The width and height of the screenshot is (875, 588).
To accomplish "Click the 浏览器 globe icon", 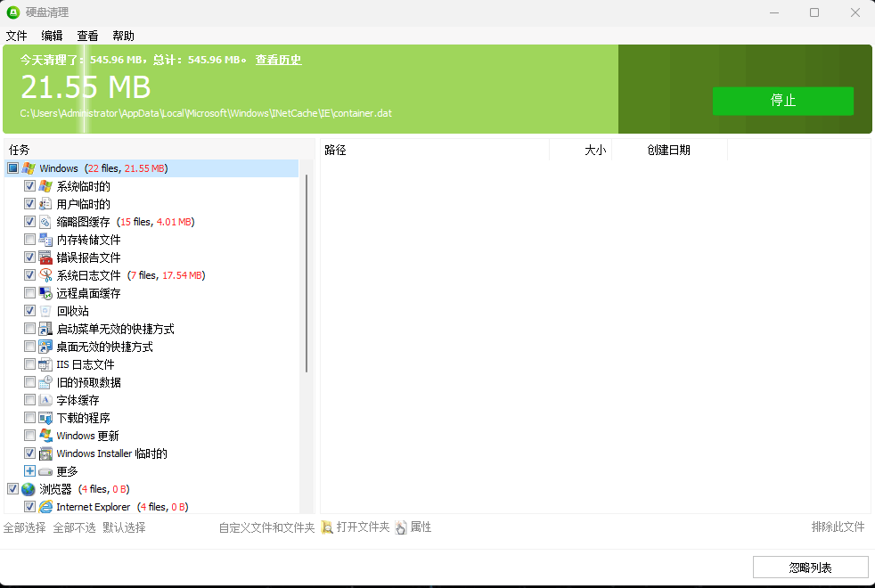I will tap(29, 488).
